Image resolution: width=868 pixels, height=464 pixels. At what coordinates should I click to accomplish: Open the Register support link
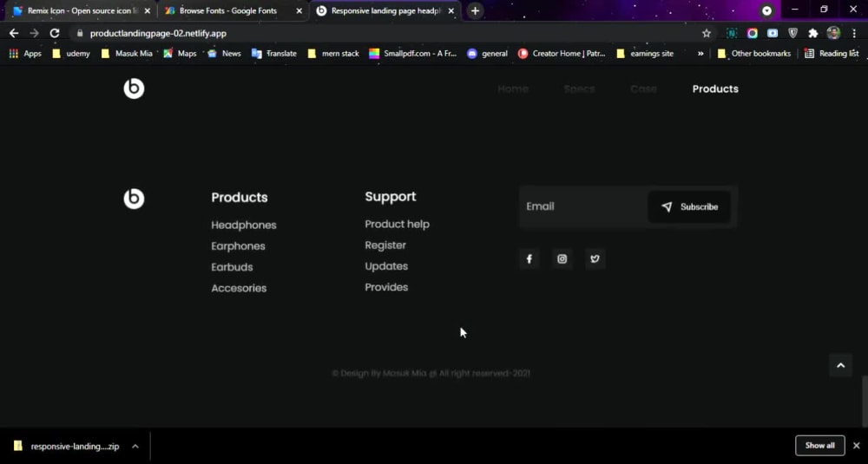click(385, 245)
